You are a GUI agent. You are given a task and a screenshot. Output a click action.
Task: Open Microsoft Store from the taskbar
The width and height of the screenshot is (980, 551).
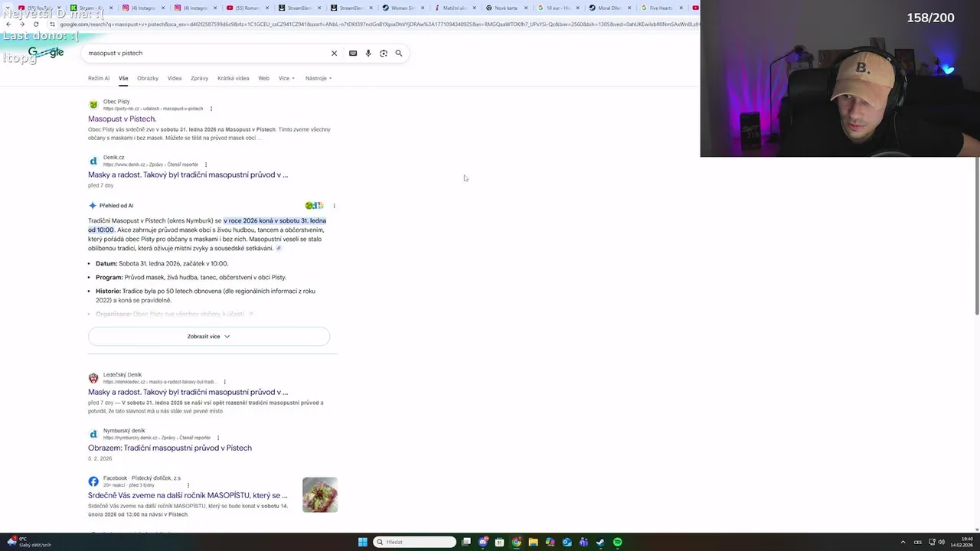[500, 542]
